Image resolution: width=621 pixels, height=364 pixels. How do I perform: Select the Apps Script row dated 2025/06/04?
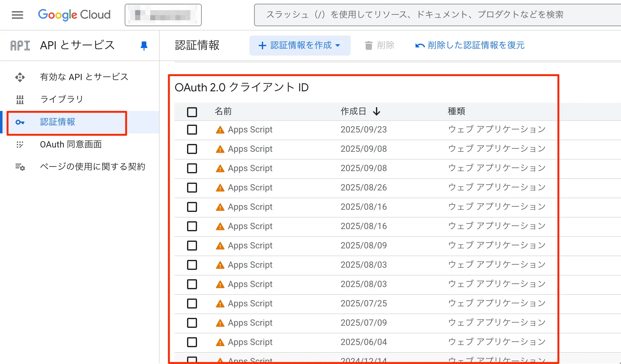coord(192,342)
